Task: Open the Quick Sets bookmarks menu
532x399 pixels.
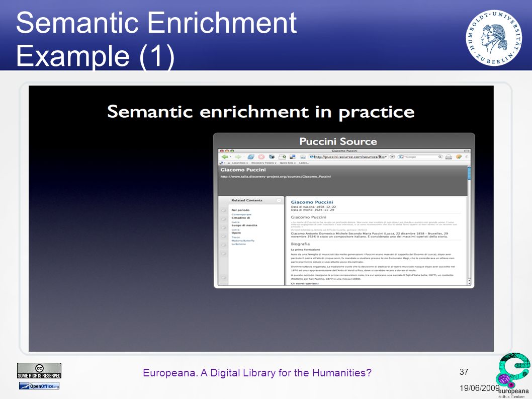Action: [288, 163]
